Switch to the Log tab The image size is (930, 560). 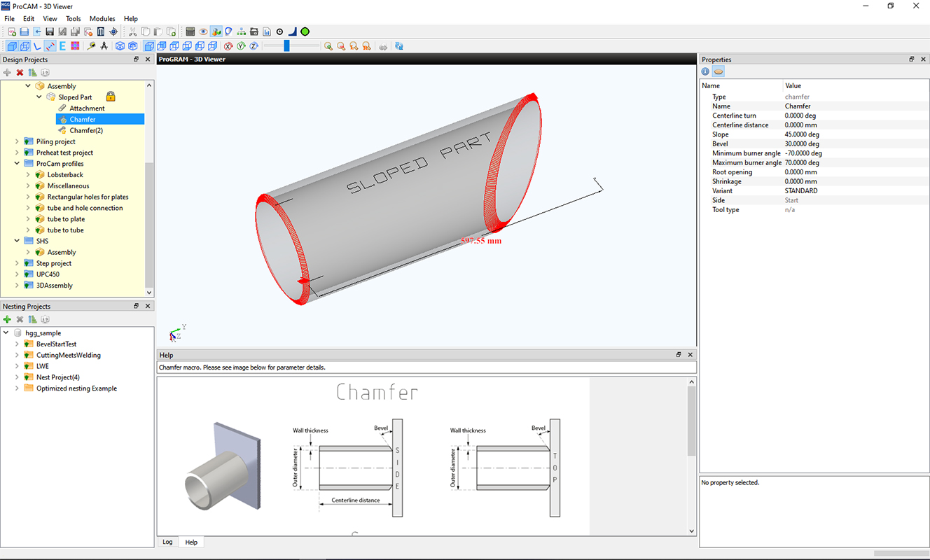[167, 542]
